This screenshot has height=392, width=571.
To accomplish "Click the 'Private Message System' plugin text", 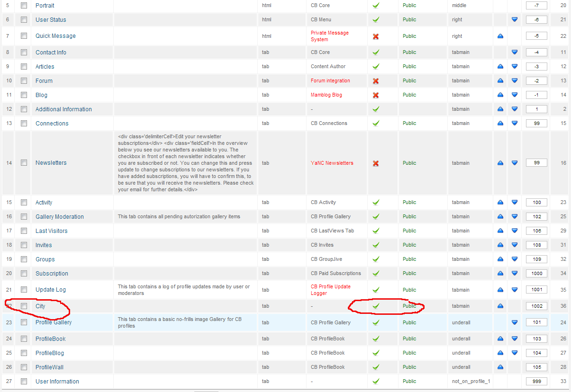I will pyautogui.click(x=330, y=36).
